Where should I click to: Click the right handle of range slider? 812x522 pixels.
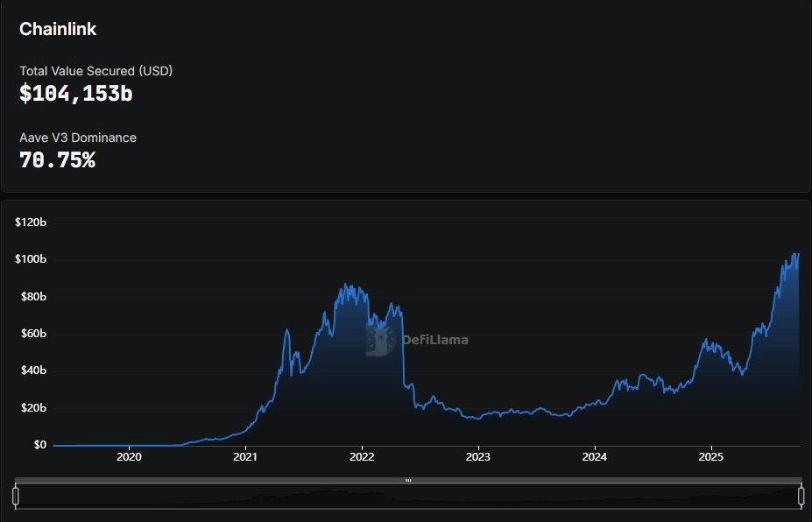tap(801, 496)
